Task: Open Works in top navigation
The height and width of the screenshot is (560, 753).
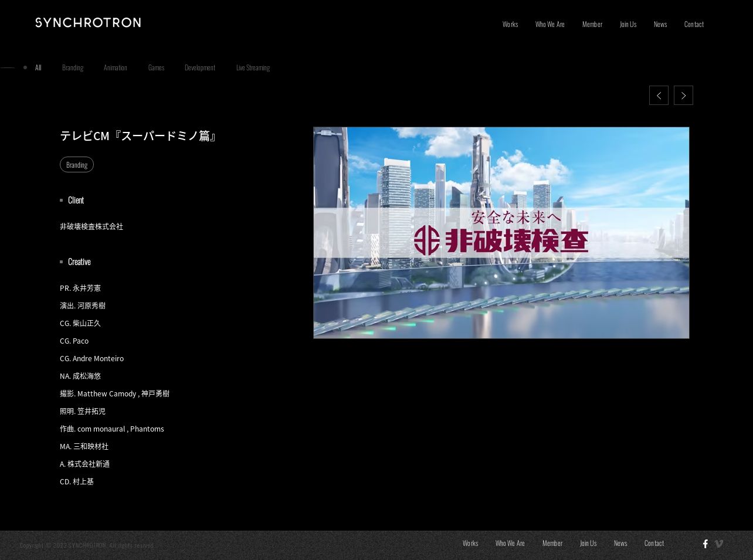Action: click(510, 24)
